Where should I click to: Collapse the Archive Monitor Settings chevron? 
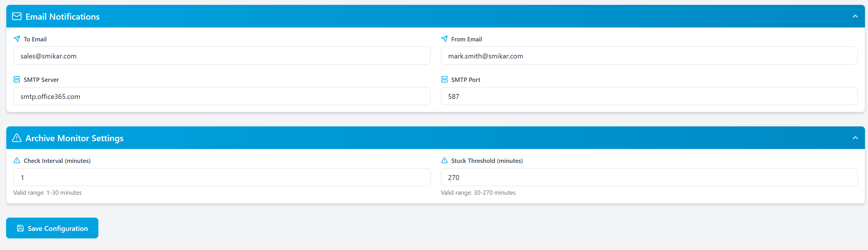[855, 137]
